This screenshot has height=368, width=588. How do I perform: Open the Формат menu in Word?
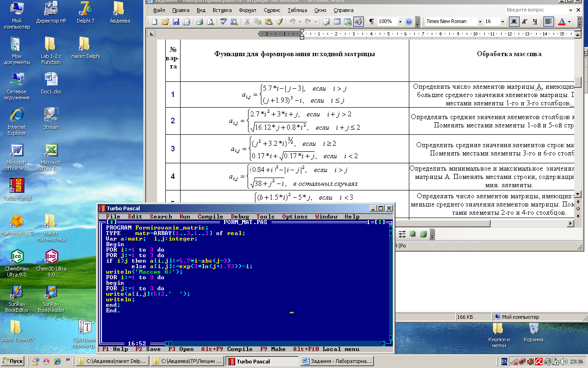(248, 10)
